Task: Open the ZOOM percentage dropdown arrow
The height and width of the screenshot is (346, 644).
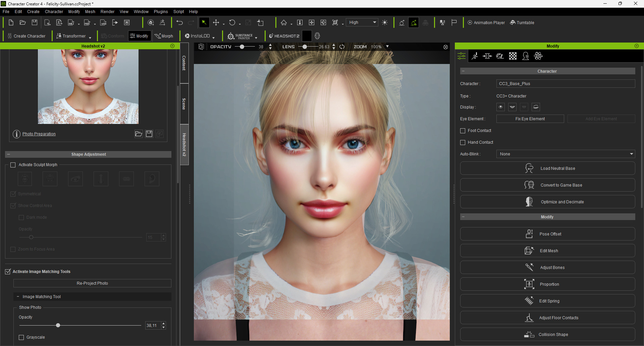Action: pos(387,47)
